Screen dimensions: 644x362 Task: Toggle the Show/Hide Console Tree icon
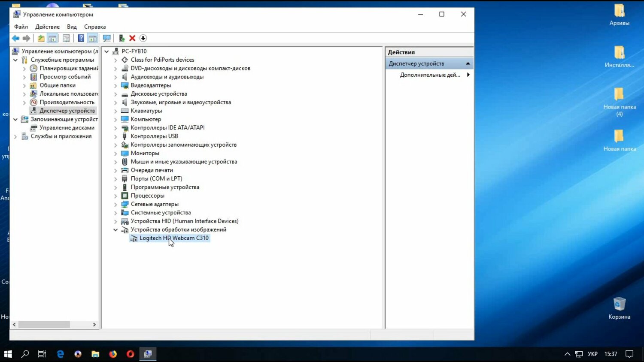click(52, 38)
